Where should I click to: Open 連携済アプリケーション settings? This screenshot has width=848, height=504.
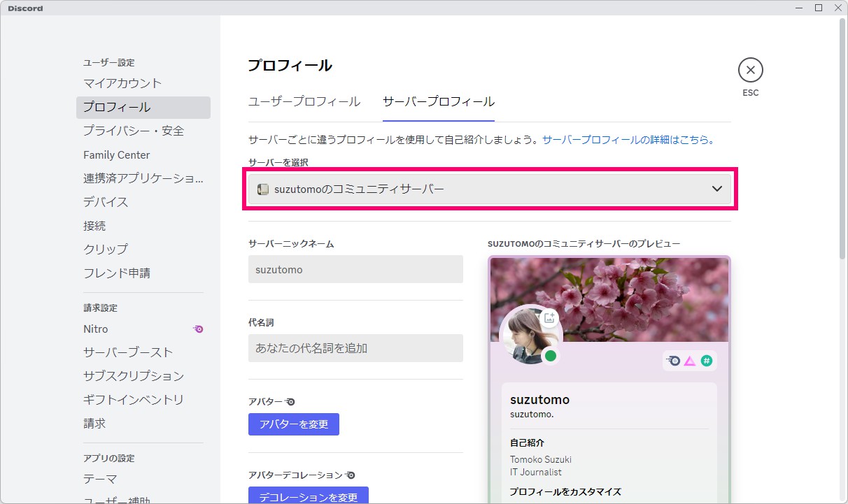(x=143, y=178)
